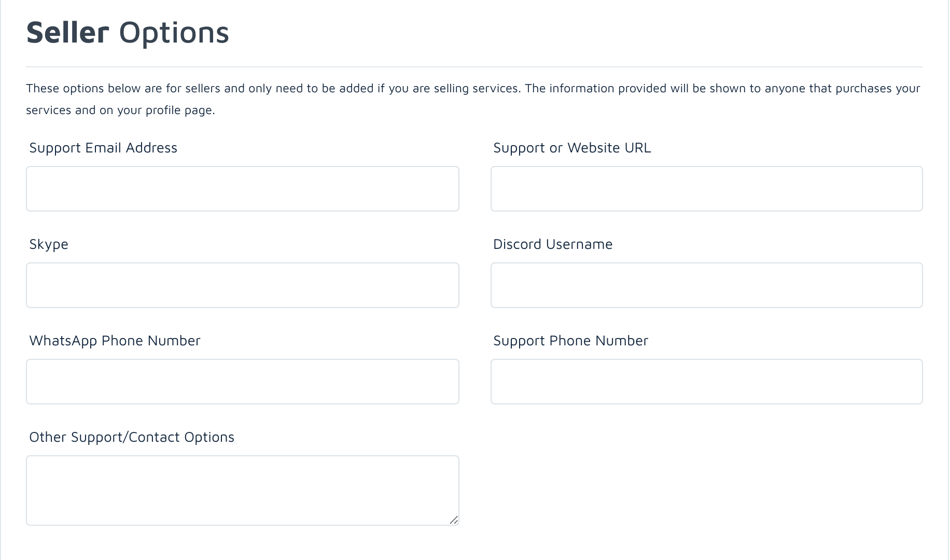Click the "Support Phone Number" label text
This screenshot has width=950, height=560.
pos(570,341)
